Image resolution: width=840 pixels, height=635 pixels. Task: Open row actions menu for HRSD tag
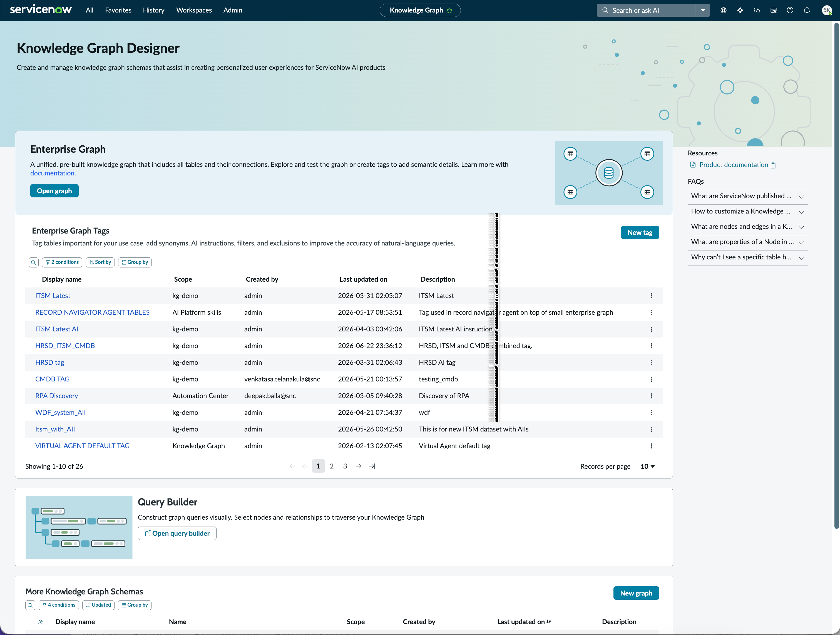pyautogui.click(x=651, y=363)
